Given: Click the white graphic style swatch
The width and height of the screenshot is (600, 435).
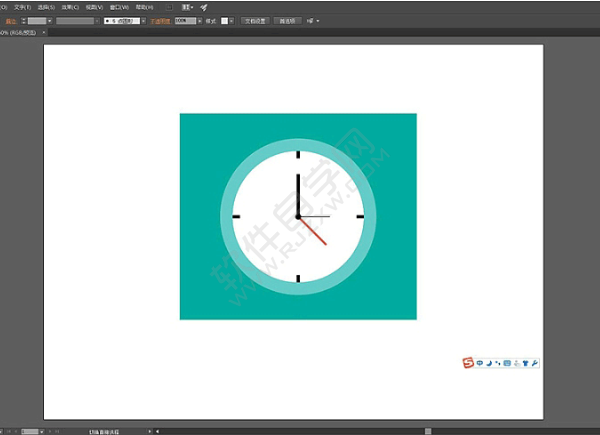Looking at the screenshot, I should pyautogui.click(x=225, y=21).
